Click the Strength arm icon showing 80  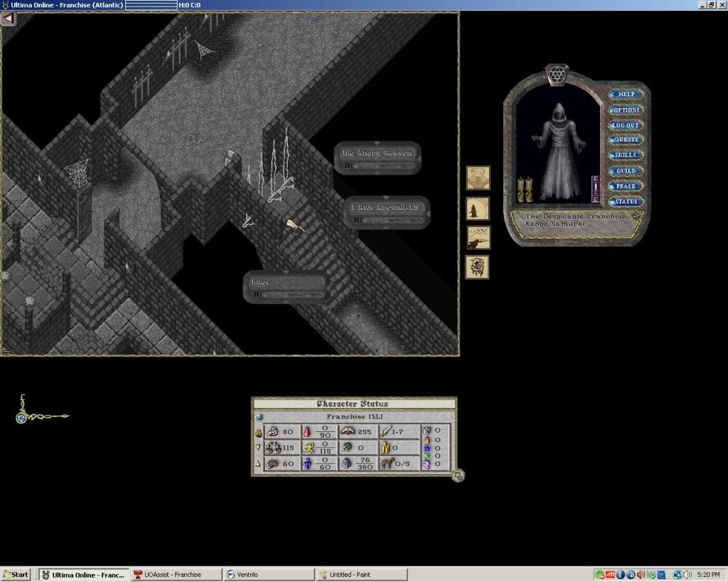tap(272, 431)
